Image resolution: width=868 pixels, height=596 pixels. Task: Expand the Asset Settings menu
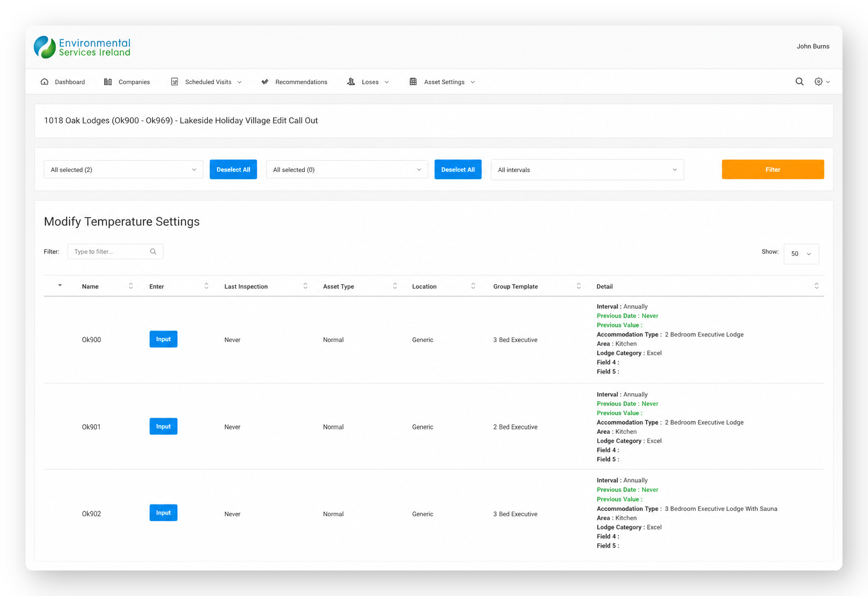[x=443, y=82]
